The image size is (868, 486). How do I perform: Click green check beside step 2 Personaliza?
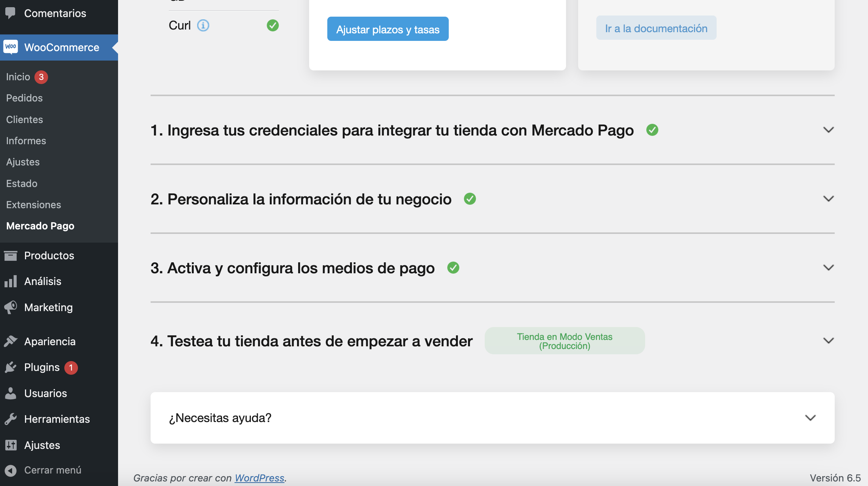(470, 199)
